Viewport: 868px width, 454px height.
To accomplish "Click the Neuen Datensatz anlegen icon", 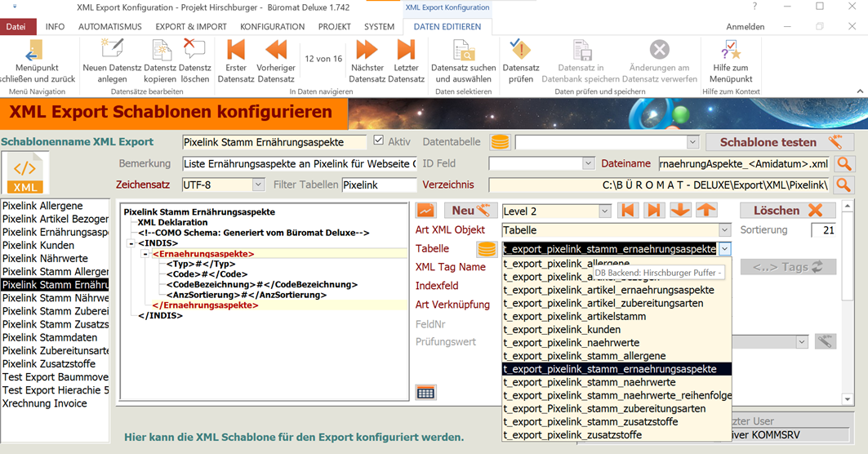I will coord(112,50).
